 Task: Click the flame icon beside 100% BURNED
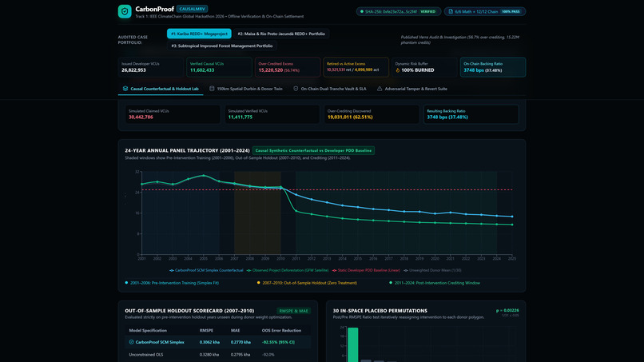coord(398,70)
